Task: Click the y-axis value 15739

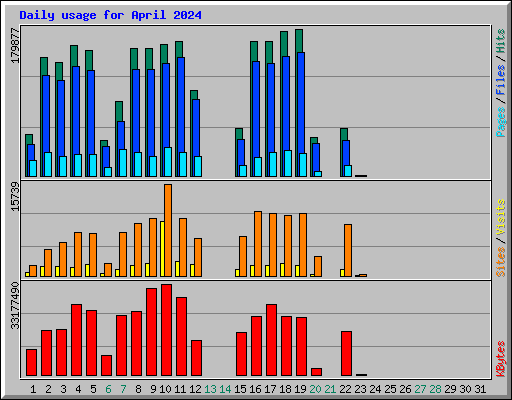Action: (15, 197)
